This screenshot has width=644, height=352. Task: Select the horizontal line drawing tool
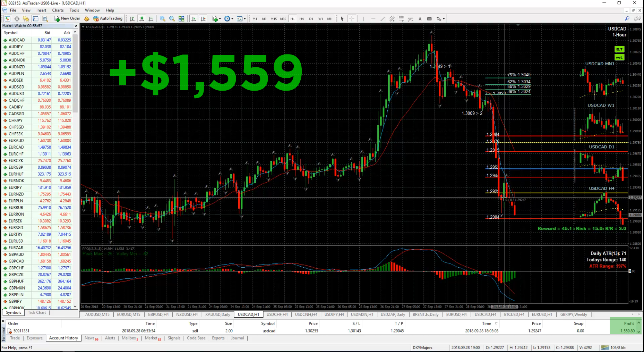(x=373, y=19)
